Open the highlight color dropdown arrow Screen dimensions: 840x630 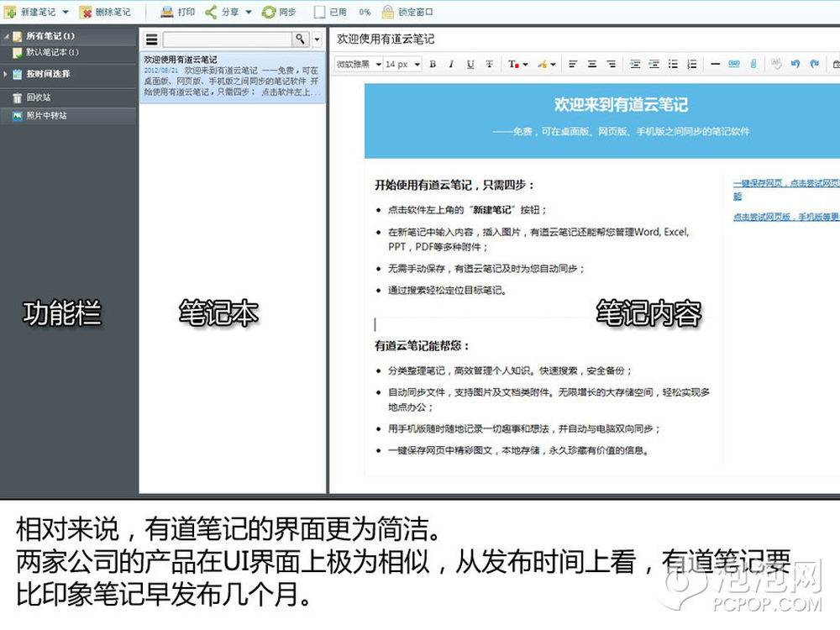[x=553, y=65]
